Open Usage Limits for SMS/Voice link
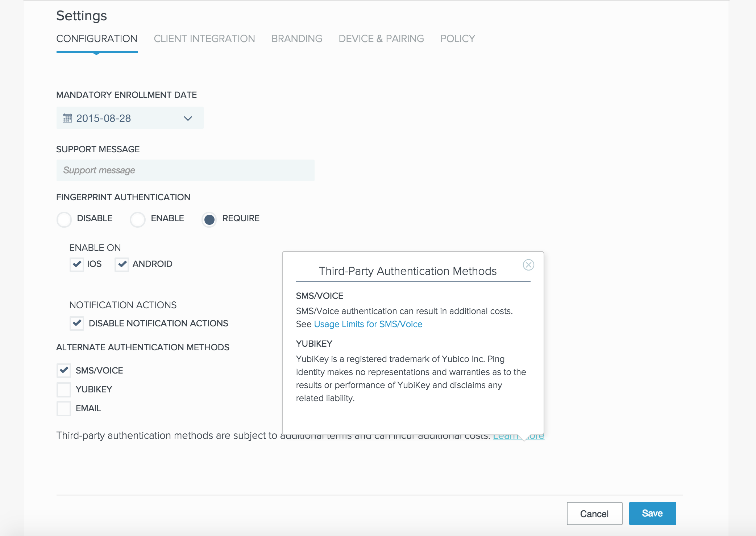The width and height of the screenshot is (756, 536). (x=368, y=324)
